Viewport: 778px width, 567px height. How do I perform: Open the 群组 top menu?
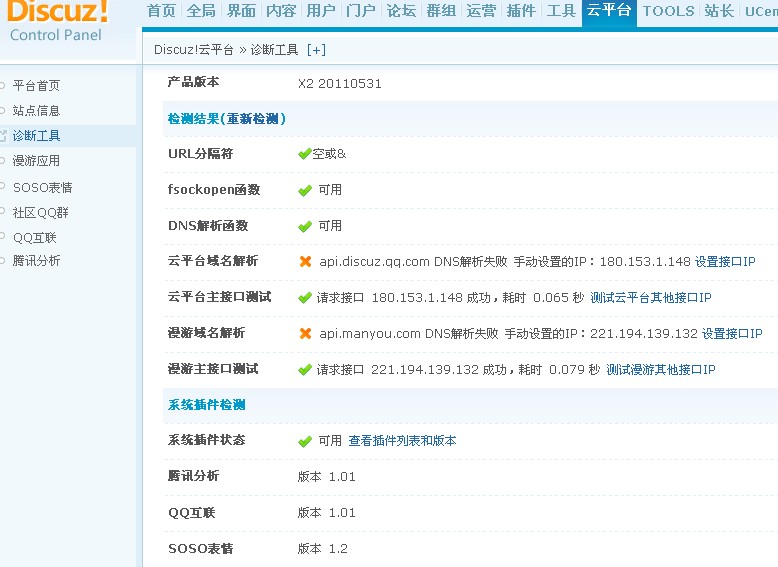[x=441, y=10]
